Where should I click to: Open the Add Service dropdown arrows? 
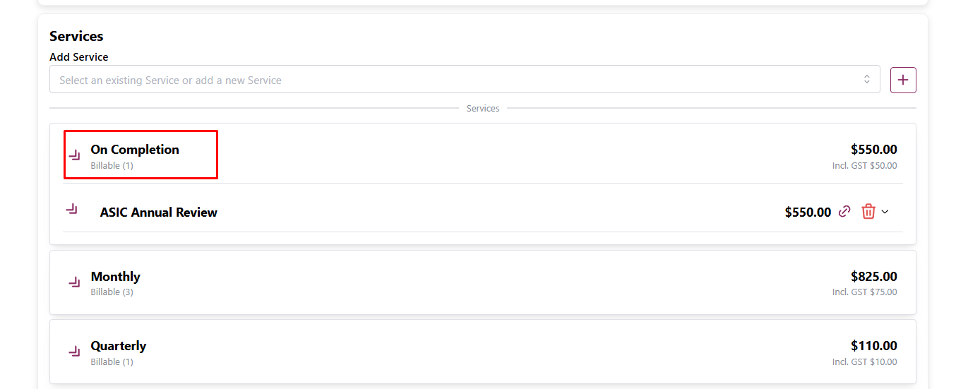point(867,80)
